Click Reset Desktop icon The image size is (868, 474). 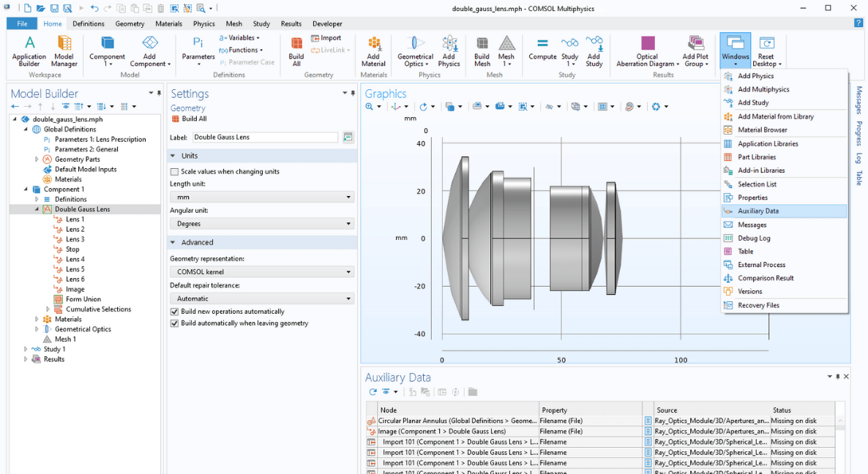[x=766, y=50]
